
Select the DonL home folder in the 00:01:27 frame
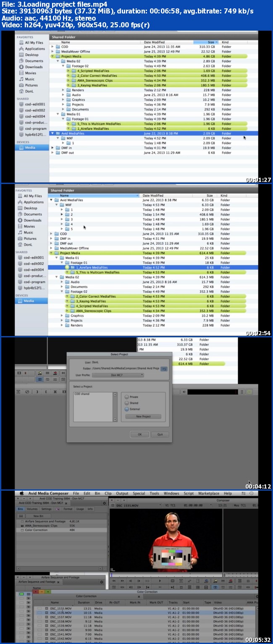(x=26, y=91)
